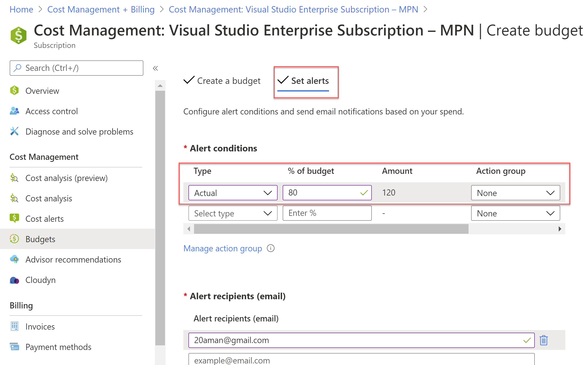This screenshot has width=588, height=365.
Task: Click the sidebar scroll-up arrow
Action: (x=160, y=86)
